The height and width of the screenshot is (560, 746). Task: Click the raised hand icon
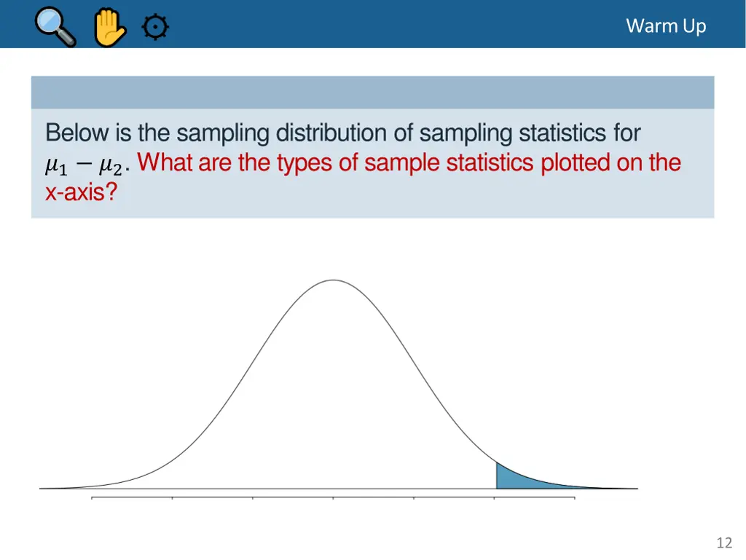[109, 28]
